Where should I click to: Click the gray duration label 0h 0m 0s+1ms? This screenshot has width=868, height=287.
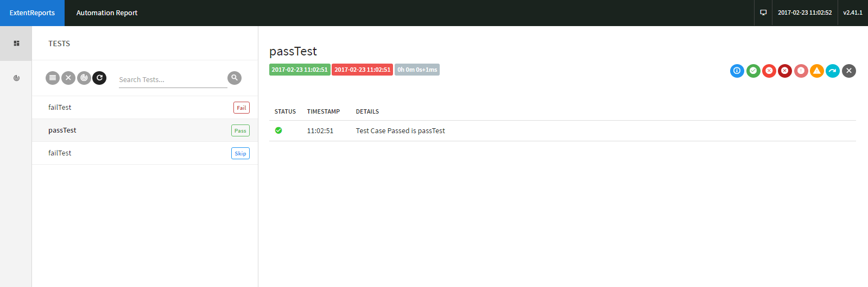click(417, 70)
